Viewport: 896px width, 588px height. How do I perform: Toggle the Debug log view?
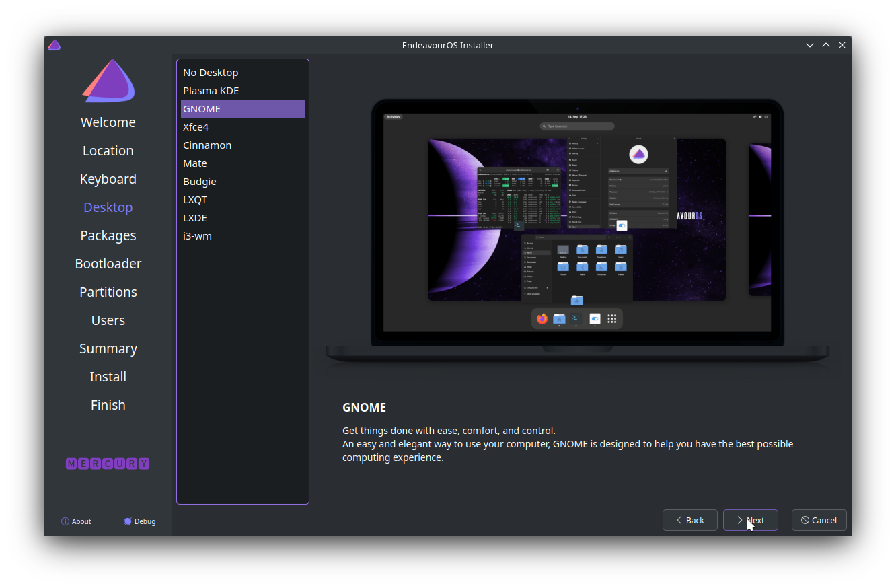[140, 521]
